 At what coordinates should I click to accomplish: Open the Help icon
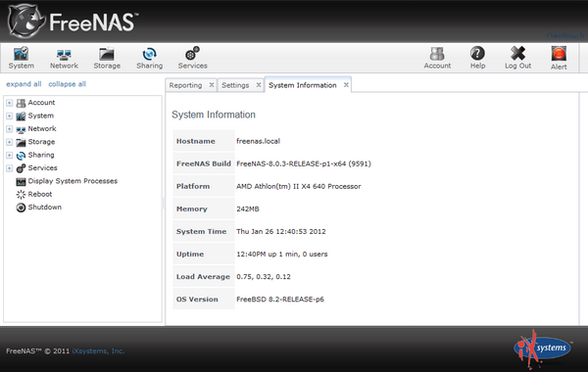pyautogui.click(x=477, y=58)
